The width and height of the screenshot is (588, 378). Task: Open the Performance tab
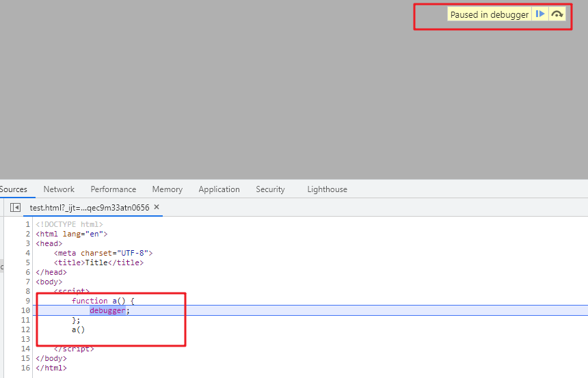[113, 189]
